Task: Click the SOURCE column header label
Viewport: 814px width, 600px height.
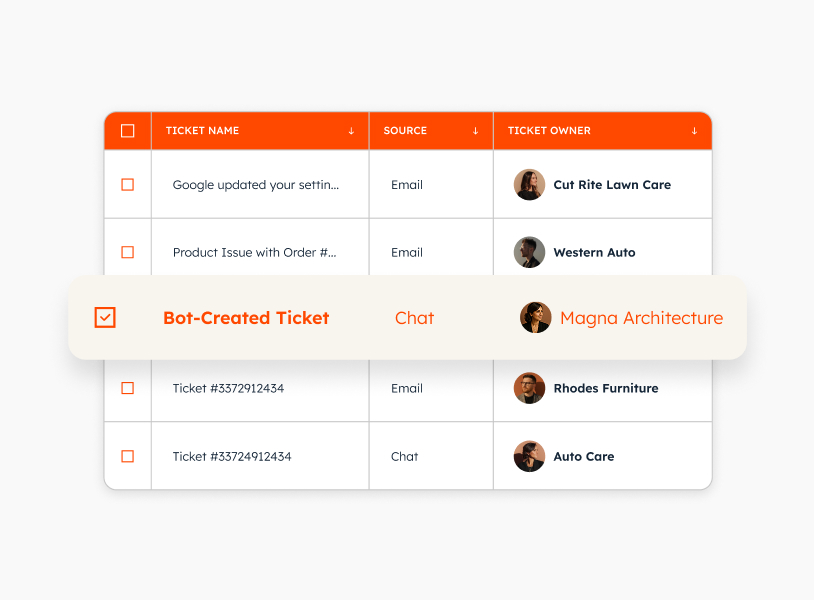Action: (x=405, y=131)
